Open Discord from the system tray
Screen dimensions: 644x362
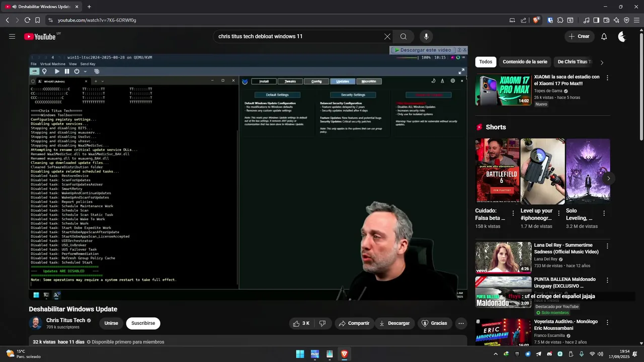pyautogui.click(x=549, y=354)
